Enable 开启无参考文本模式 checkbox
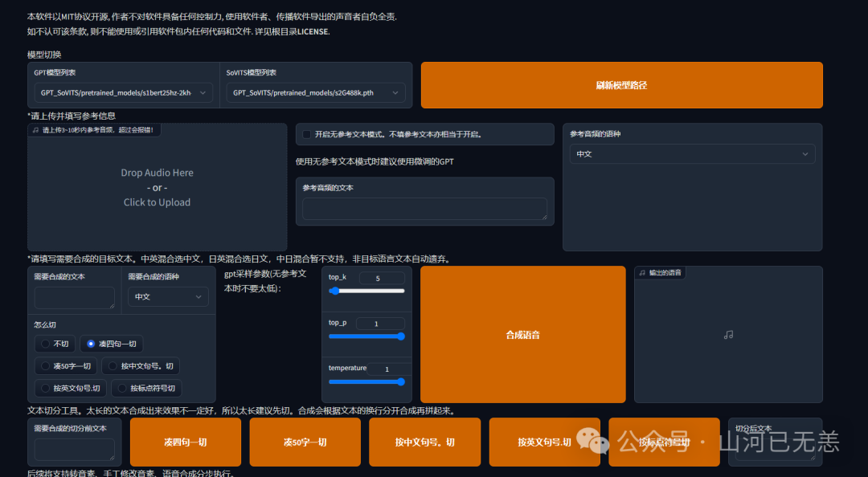 [x=305, y=133]
